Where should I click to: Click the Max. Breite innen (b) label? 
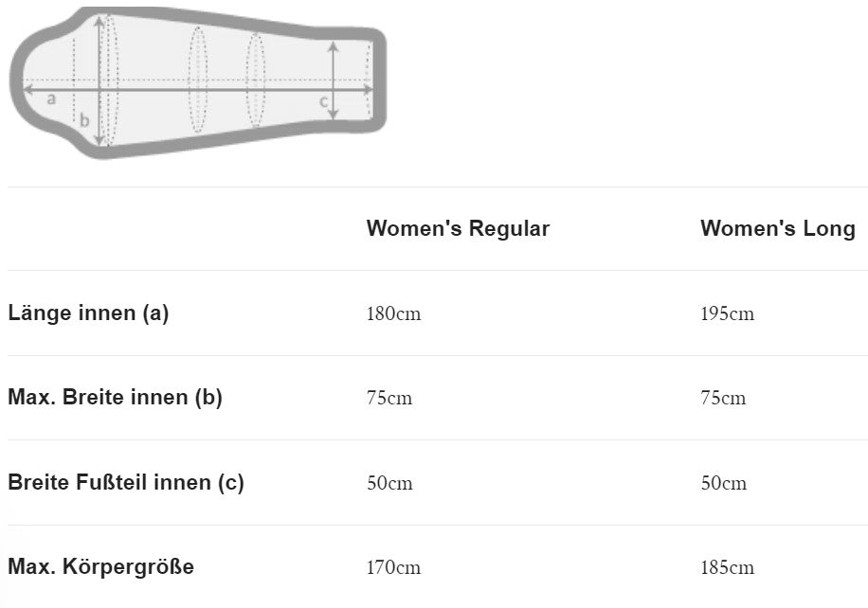click(115, 398)
